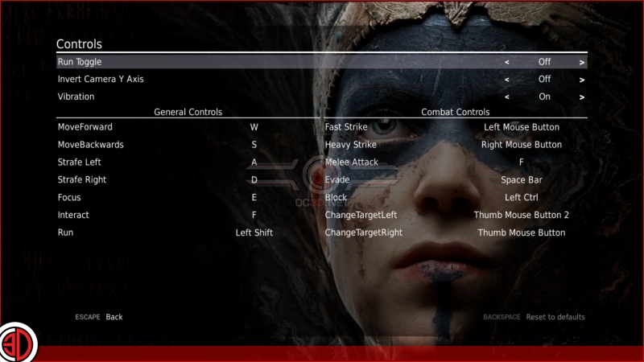Rebind Melee Attack key F
This screenshot has width=644, height=362.
click(521, 162)
